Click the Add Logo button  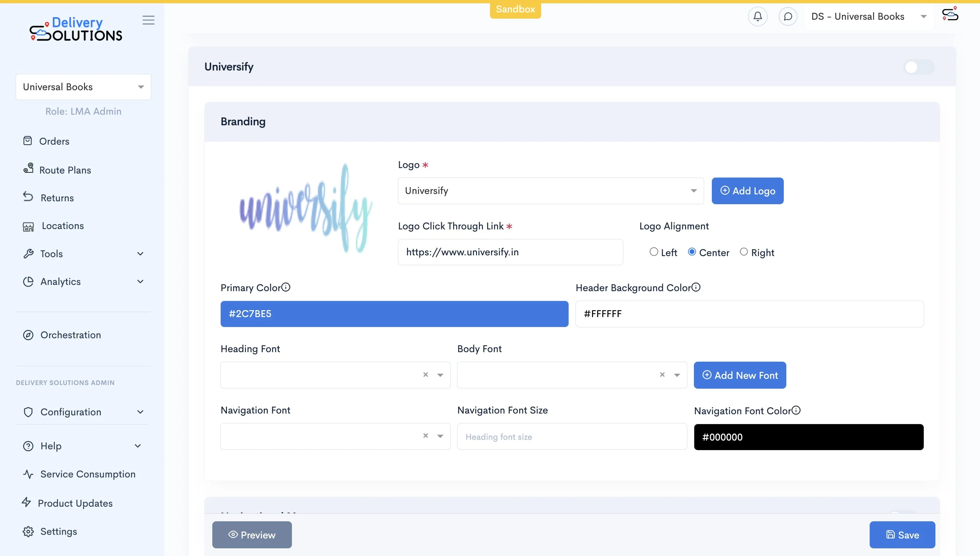[x=747, y=191]
